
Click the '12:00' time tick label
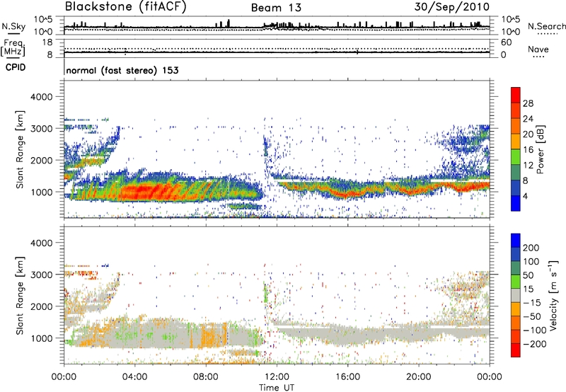point(277,377)
